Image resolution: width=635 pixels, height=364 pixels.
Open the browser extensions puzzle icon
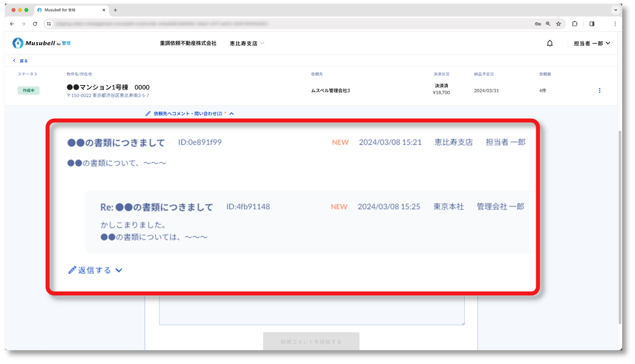pos(574,24)
